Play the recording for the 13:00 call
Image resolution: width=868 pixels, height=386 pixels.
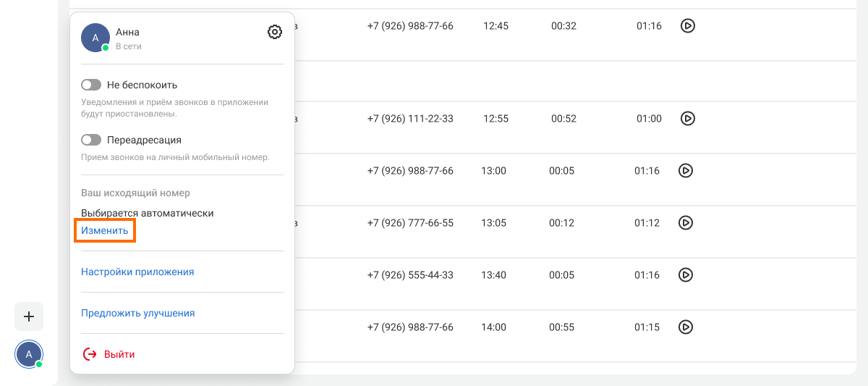pos(686,171)
